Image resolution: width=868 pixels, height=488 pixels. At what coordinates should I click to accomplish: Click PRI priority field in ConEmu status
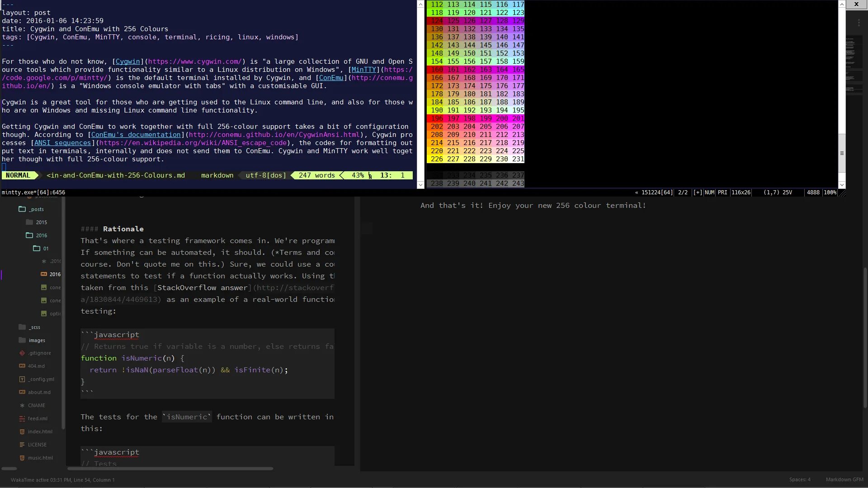(x=722, y=192)
